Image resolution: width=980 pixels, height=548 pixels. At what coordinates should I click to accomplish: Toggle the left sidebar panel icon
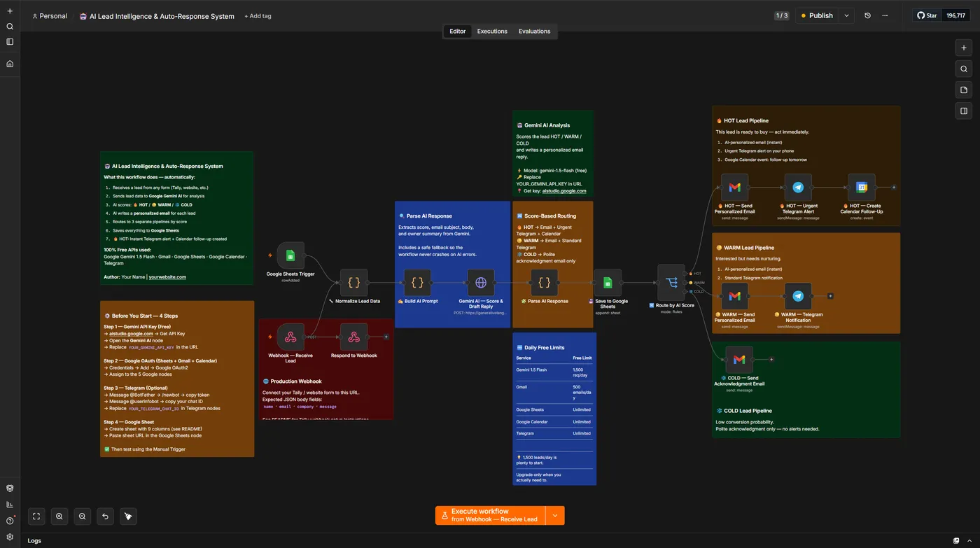click(10, 41)
